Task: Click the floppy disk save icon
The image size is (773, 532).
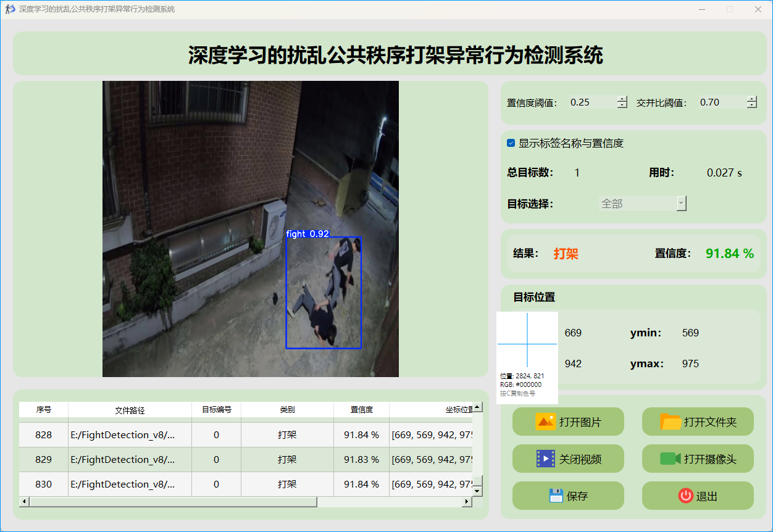Action: [x=556, y=496]
